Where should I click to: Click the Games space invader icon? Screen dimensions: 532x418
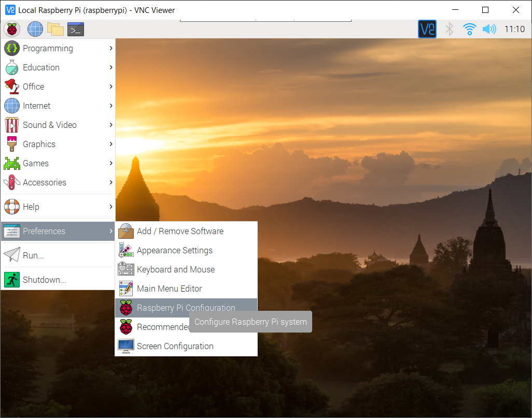point(12,163)
